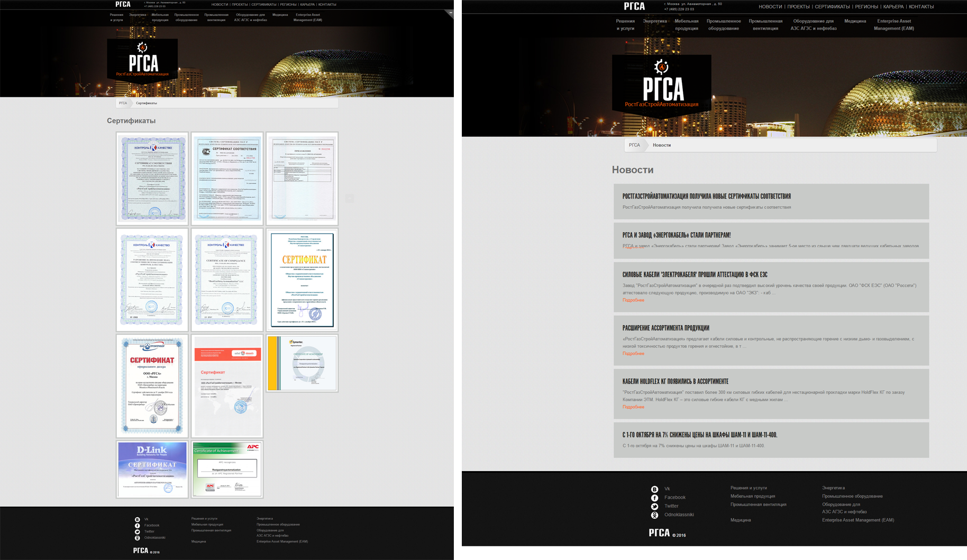Click the РГСА breadcrumb on the news page
967x560 pixels.
[634, 145]
